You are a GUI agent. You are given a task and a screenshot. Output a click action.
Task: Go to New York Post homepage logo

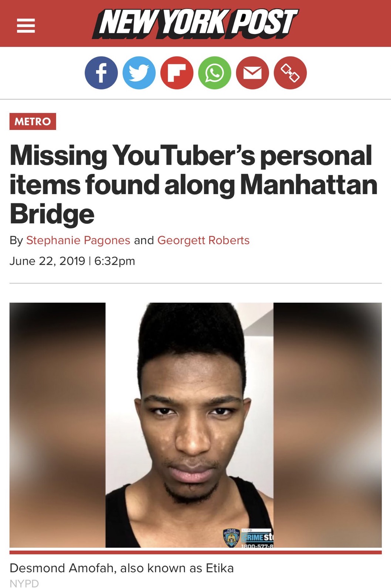pos(195,23)
